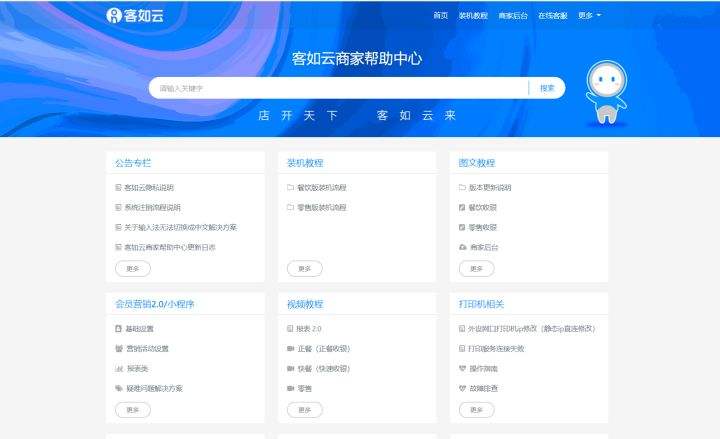Click the document icon beside 客如云隐私说明

[118, 187]
